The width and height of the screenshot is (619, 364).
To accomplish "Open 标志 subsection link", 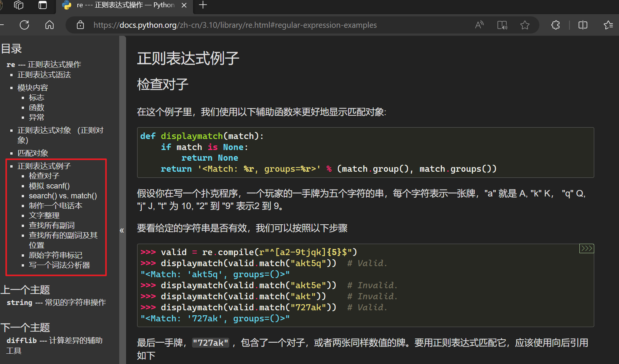I will pos(37,97).
